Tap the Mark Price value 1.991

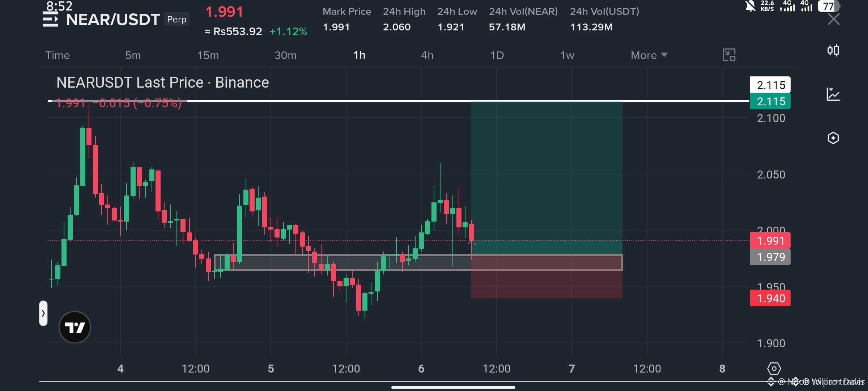pyautogui.click(x=336, y=27)
